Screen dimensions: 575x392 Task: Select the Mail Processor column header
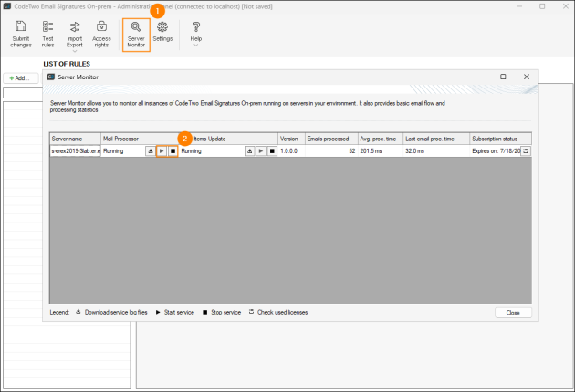pyautogui.click(x=140, y=139)
